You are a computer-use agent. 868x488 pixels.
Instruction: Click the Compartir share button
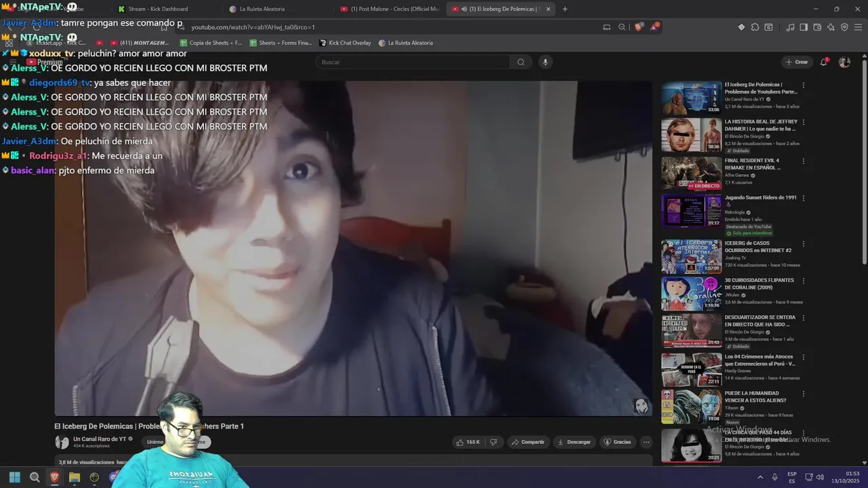click(528, 442)
